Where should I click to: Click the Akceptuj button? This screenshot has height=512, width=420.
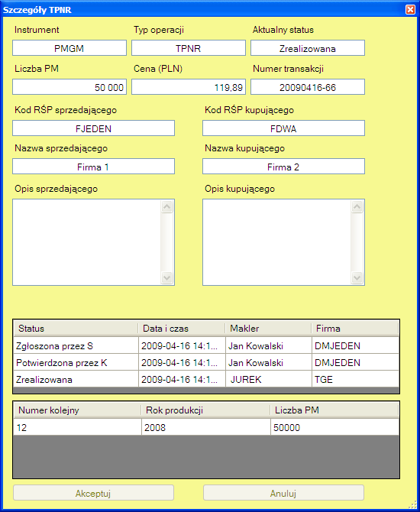click(93, 493)
